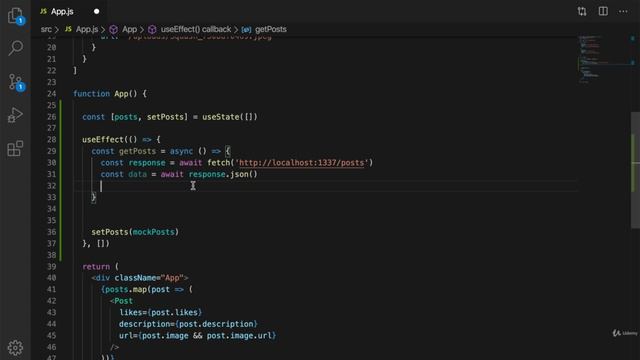640x360 pixels.
Task: Click the src breadcrumb segment
Action: point(46,29)
